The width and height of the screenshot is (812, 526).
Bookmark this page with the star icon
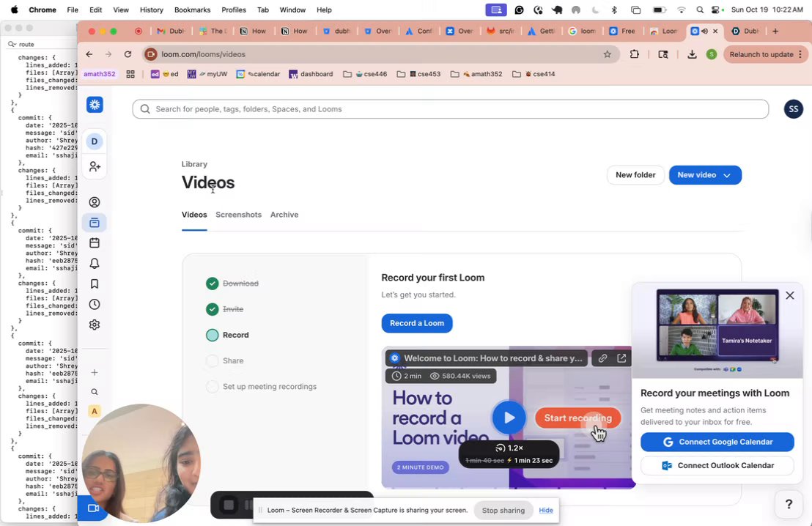pyautogui.click(x=607, y=54)
